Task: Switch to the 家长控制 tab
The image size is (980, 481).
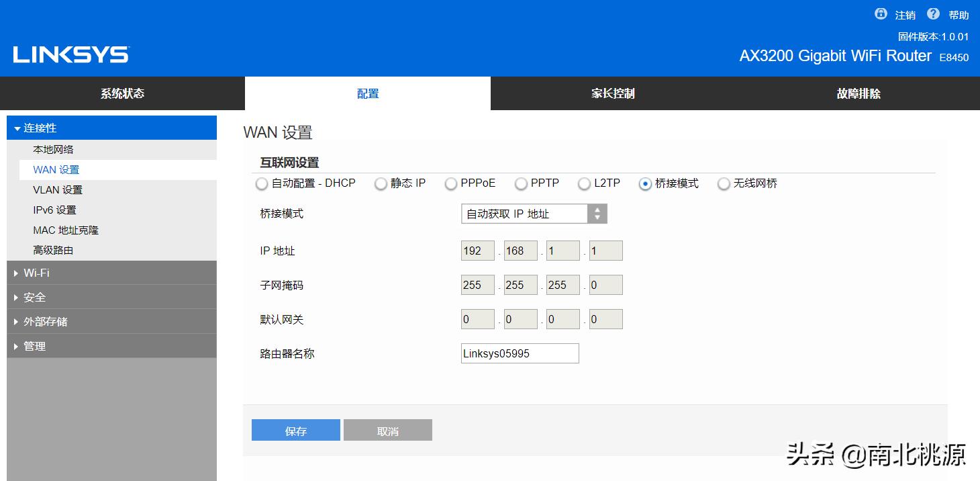Action: (611, 93)
